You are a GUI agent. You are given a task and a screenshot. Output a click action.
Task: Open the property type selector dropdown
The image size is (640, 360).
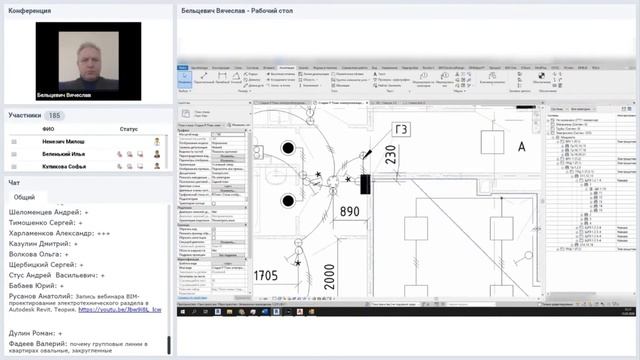point(214,114)
